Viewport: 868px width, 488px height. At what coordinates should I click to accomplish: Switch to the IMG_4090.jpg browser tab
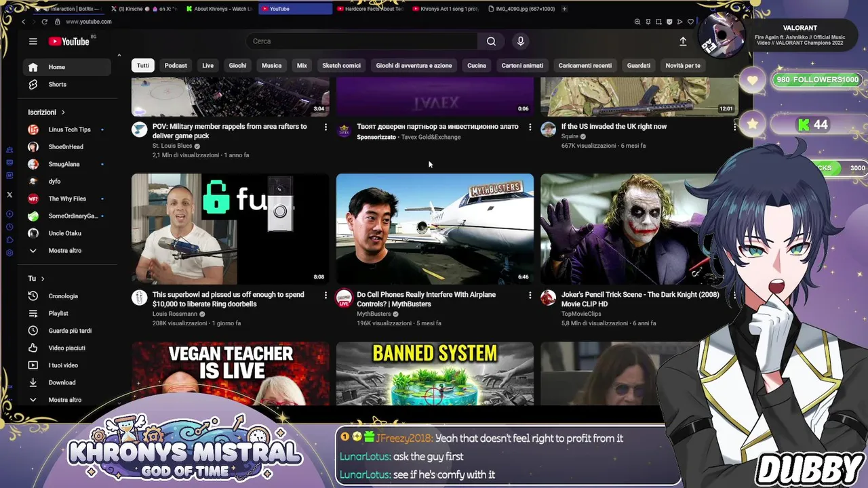point(521,9)
